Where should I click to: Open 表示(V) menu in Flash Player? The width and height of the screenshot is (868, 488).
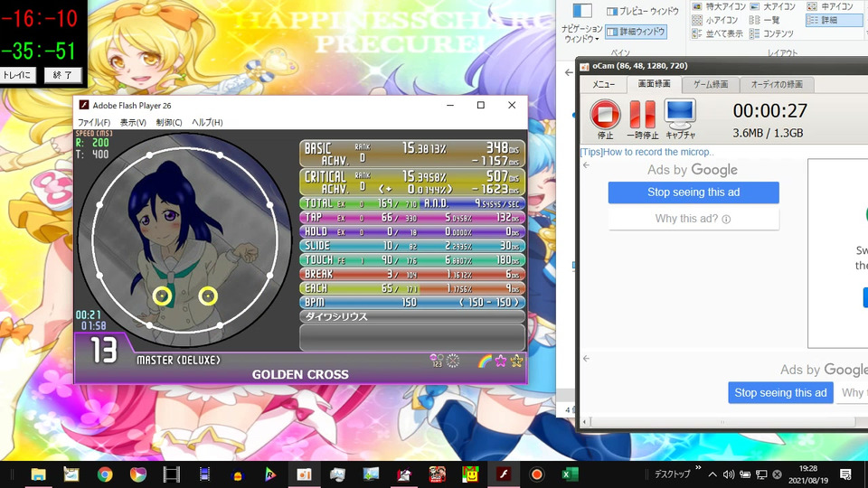pos(134,122)
